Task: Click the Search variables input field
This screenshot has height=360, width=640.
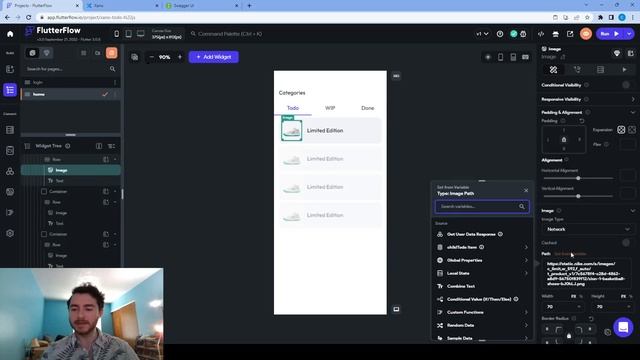Action: point(482,207)
